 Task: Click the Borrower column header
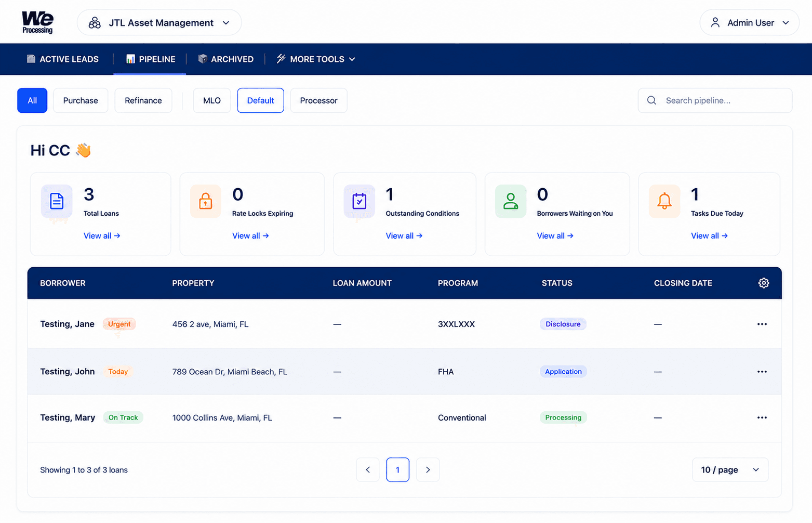63,283
